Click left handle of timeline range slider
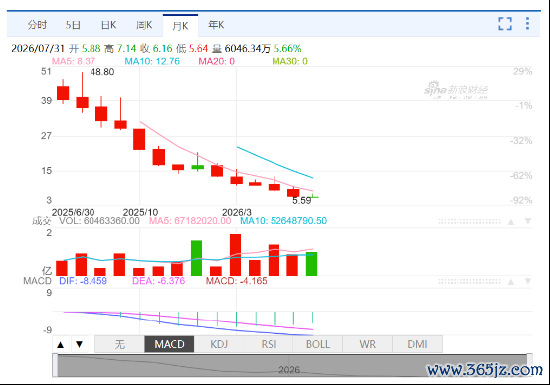 tap(55, 365)
